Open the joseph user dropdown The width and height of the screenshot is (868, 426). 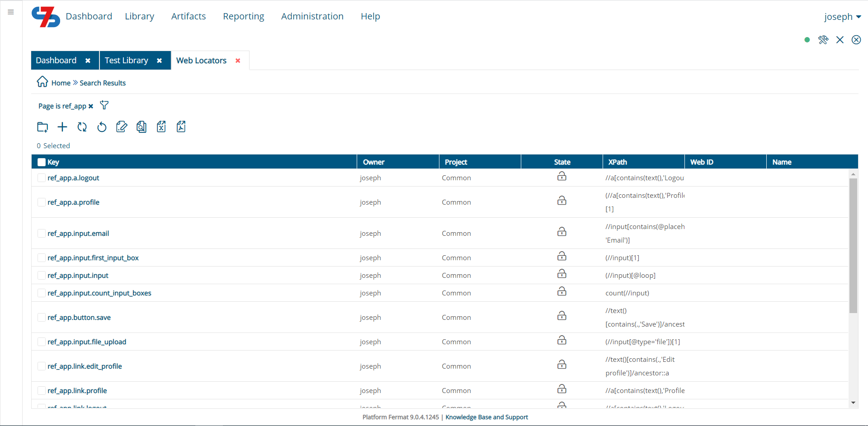coord(843,17)
